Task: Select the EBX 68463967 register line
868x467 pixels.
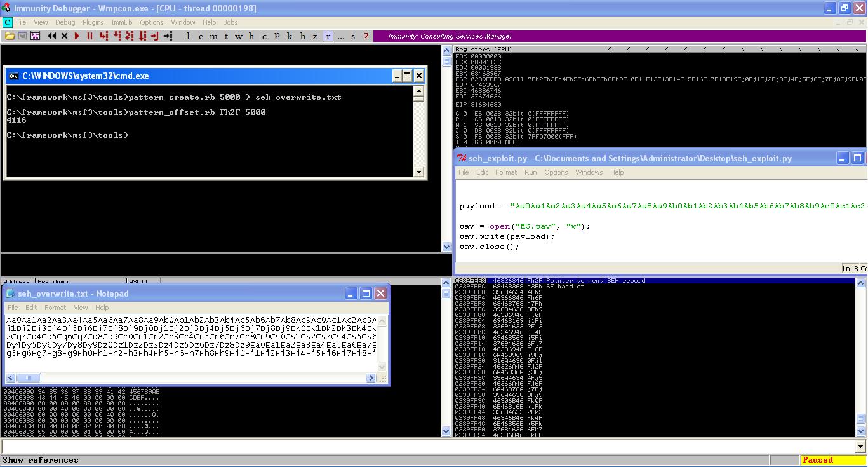Action: point(478,74)
